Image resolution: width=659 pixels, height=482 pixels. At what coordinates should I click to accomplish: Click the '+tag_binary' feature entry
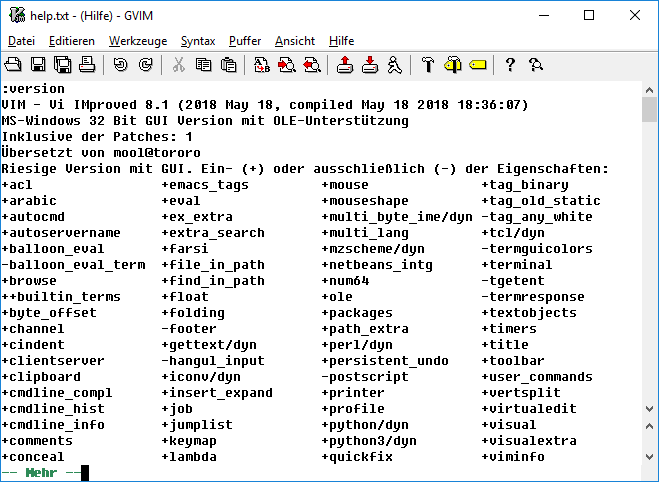(525, 184)
